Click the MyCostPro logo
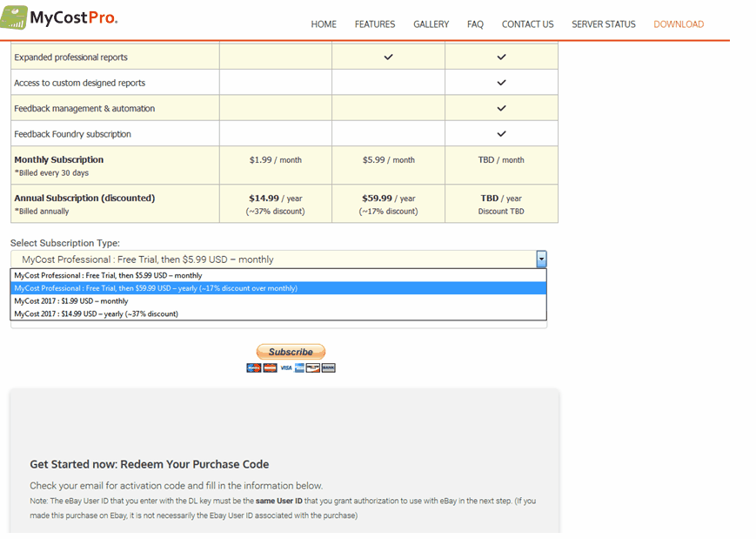The image size is (756, 539). pos(59,17)
